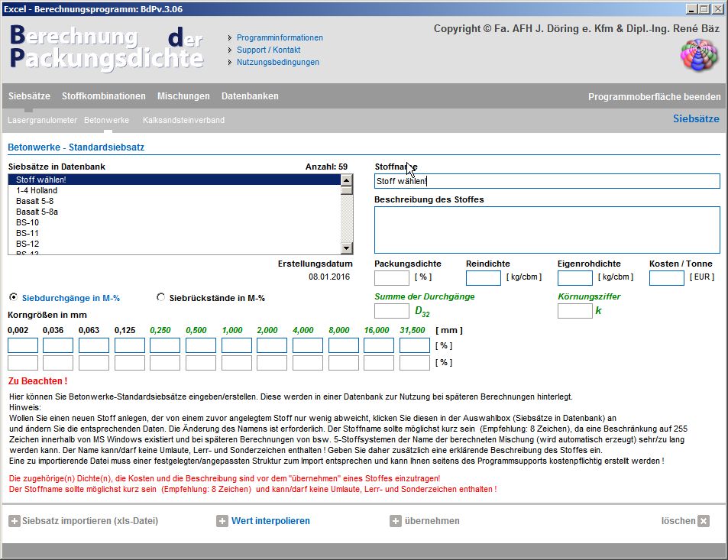Click down arrow of Siebsätze list scrollbar

347,248
